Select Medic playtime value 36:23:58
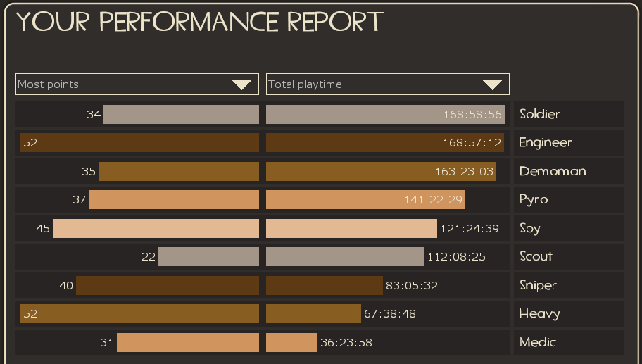 (346, 342)
